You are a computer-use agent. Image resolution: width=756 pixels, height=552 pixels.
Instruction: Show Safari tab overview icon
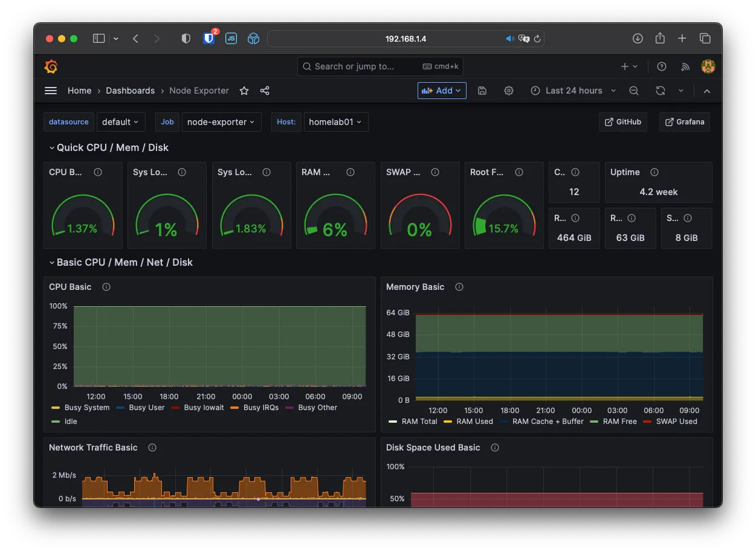coord(705,39)
